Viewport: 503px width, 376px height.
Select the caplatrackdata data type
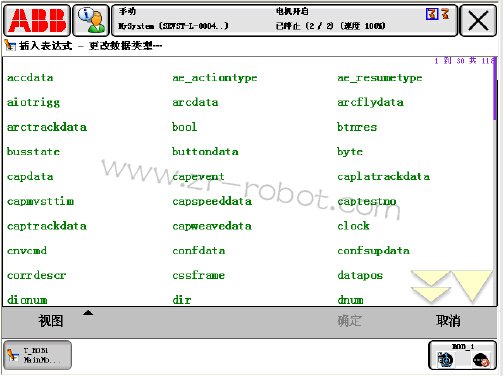(x=383, y=176)
